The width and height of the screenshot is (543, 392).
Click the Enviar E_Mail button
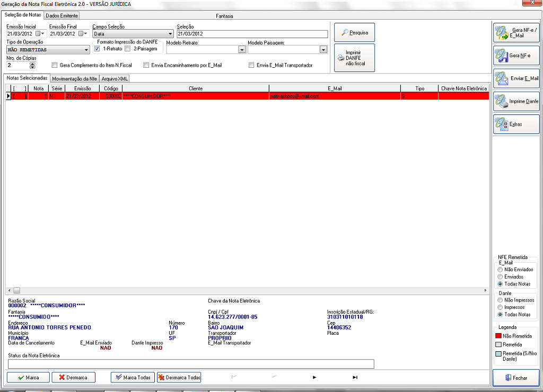point(516,78)
